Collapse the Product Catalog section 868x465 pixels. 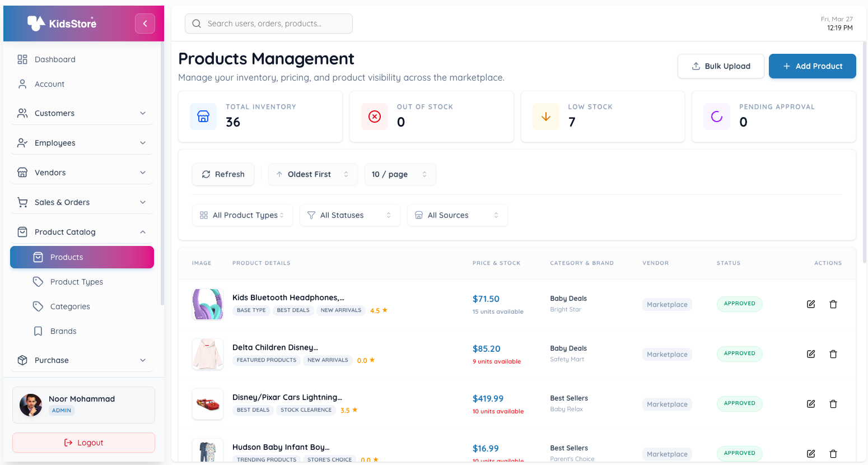click(143, 231)
